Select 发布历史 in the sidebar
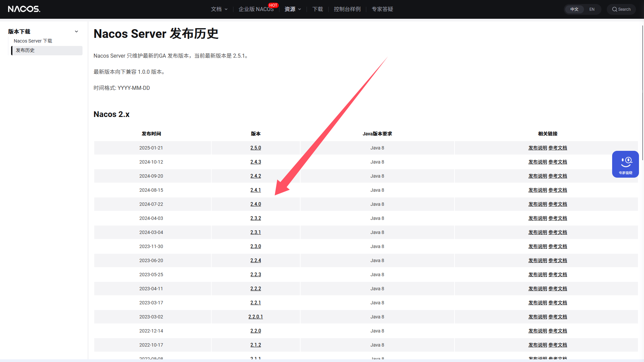The height and width of the screenshot is (362, 644). click(25, 50)
